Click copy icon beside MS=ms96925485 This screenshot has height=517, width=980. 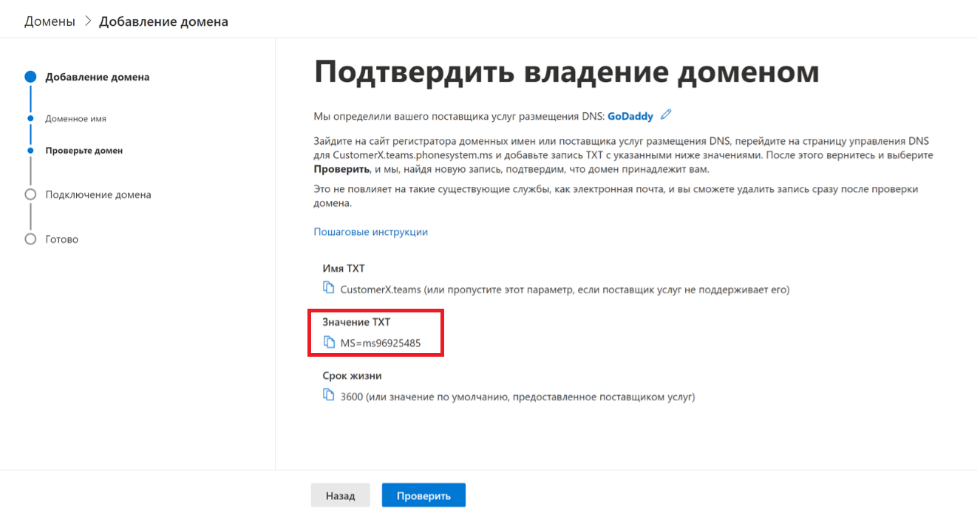point(329,342)
